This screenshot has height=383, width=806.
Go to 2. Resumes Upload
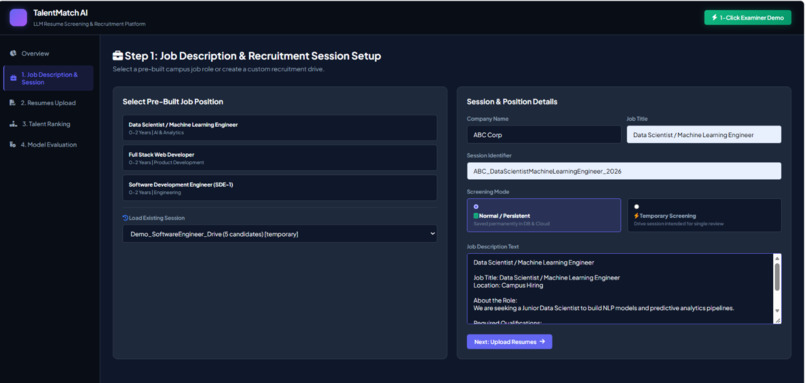click(x=48, y=103)
